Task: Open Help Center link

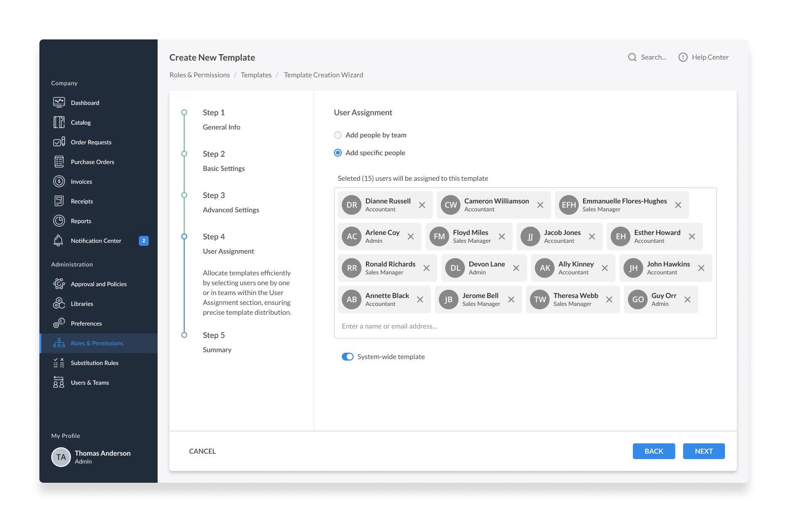Action: pyautogui.click(x=704, y=57)
